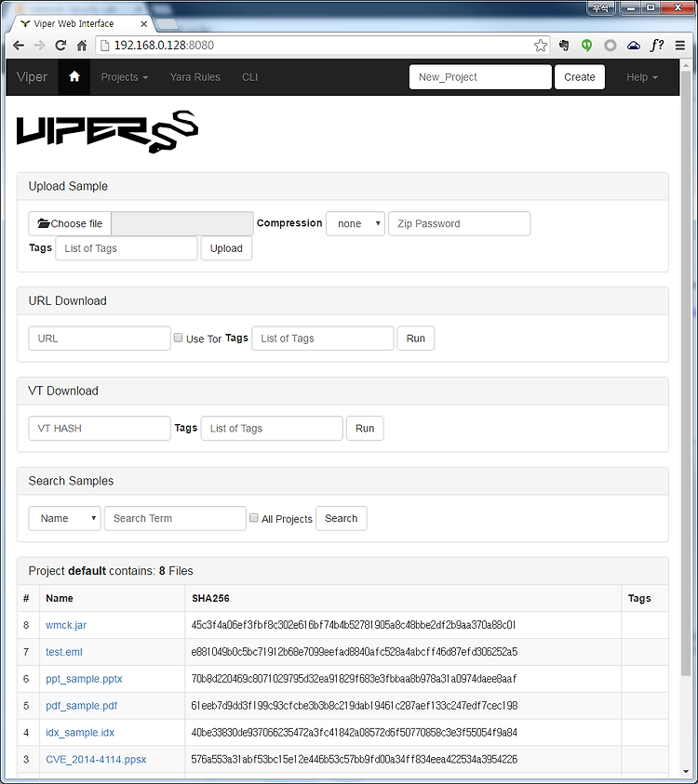Viewport: 698px width, 784px height.
Task: Focus the VT HASH input field
Action: tap(100, 429)
